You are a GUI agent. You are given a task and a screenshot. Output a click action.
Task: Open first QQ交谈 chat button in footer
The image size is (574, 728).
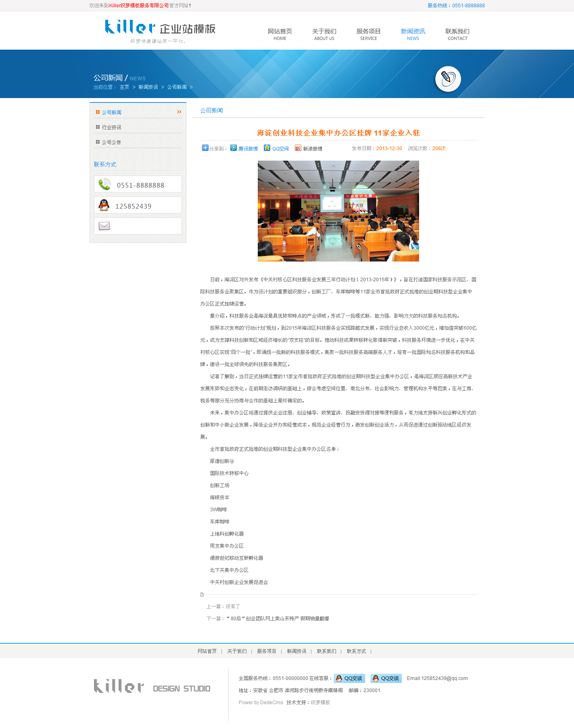tap(349, 678)
